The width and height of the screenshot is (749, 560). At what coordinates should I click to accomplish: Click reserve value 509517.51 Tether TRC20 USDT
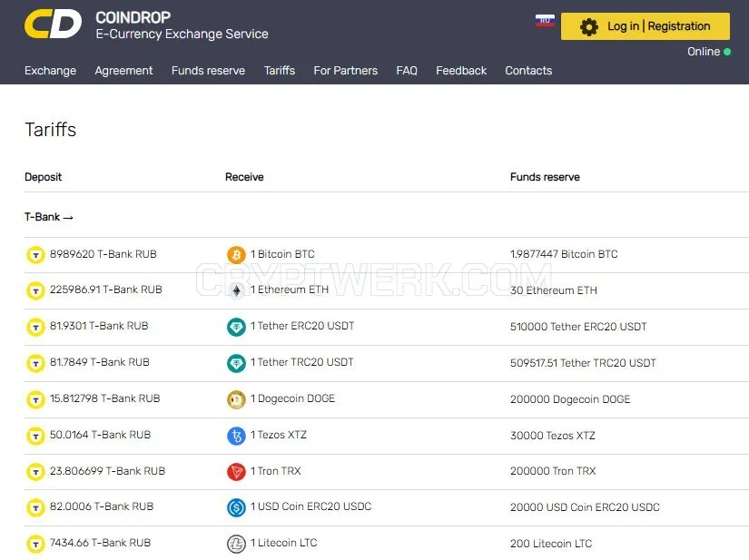coord(583,363)
